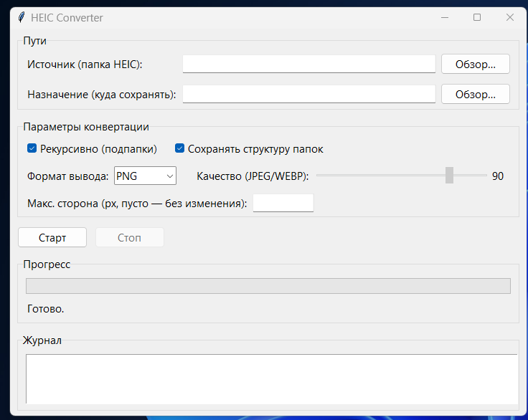Click the Макс. сторона label text
Screen dimensions: 528x420
tap(137, 204)
